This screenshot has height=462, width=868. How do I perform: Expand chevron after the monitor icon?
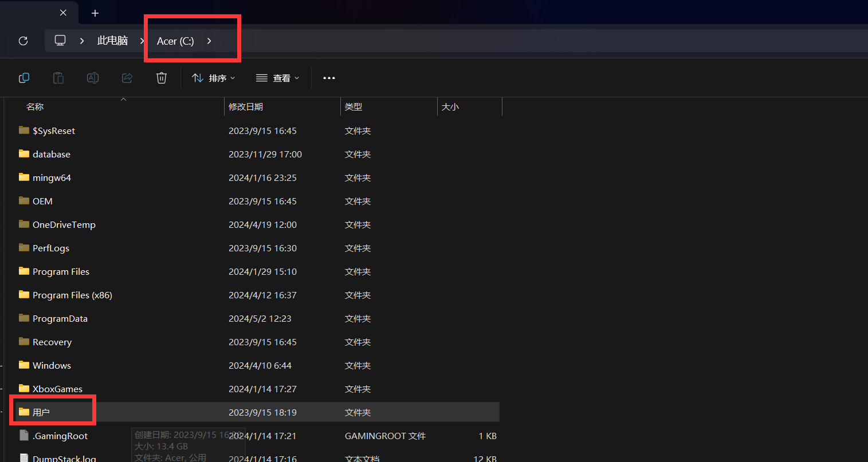tap(82, 41)
